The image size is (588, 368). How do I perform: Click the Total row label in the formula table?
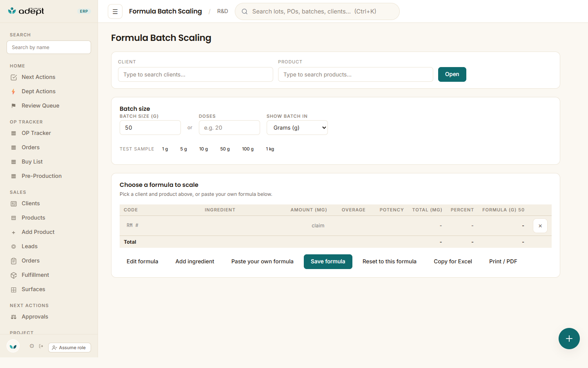point(130,242)
